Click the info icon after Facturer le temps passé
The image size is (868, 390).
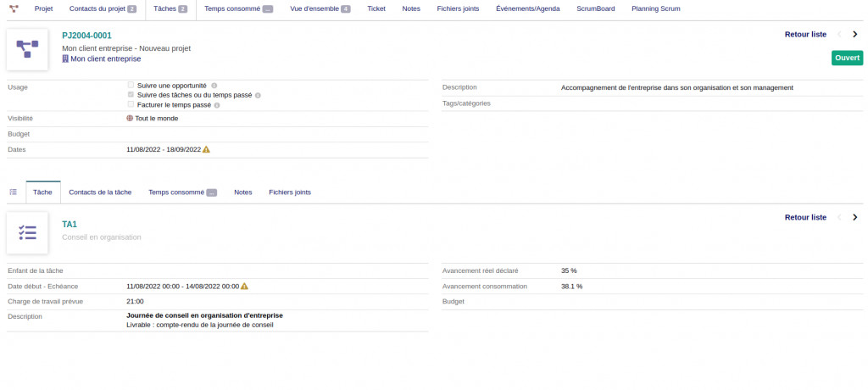217,105
